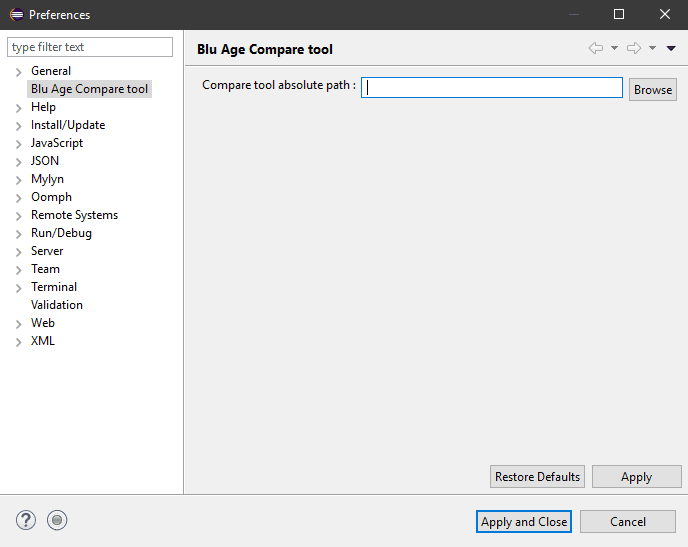Click Apply and Close button
Image resolution: width=688 pixels, height=547 pixels.
pos(524,522)
